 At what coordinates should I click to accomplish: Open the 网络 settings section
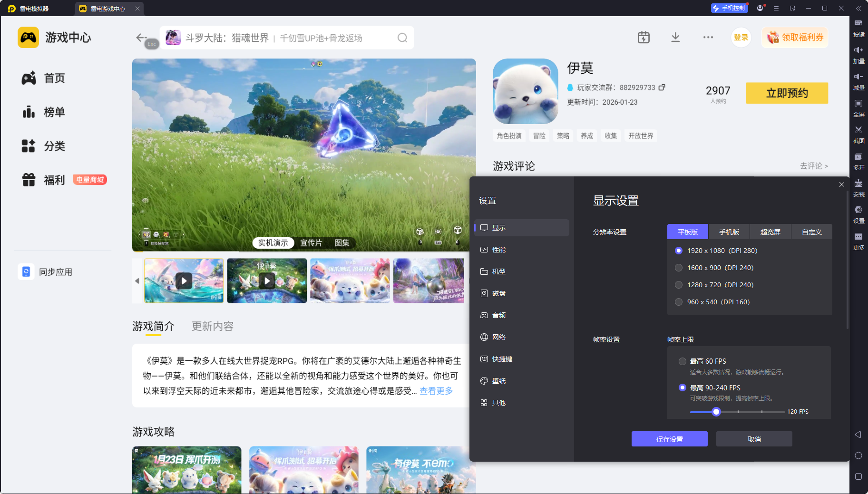pos(522,337)
